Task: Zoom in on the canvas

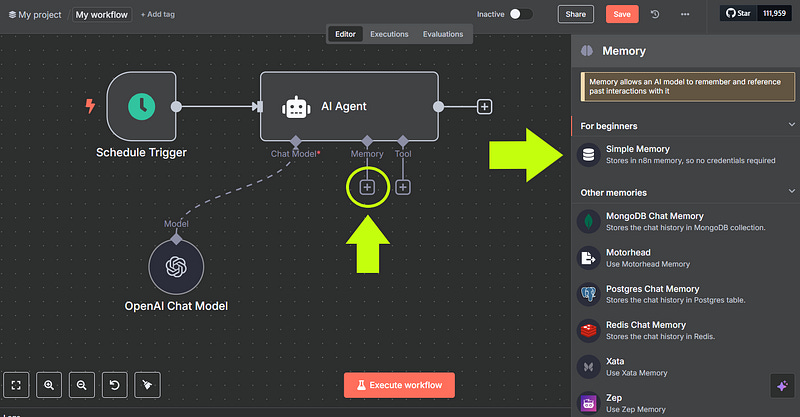Action: pyautogui.click(x=49, y=385)
